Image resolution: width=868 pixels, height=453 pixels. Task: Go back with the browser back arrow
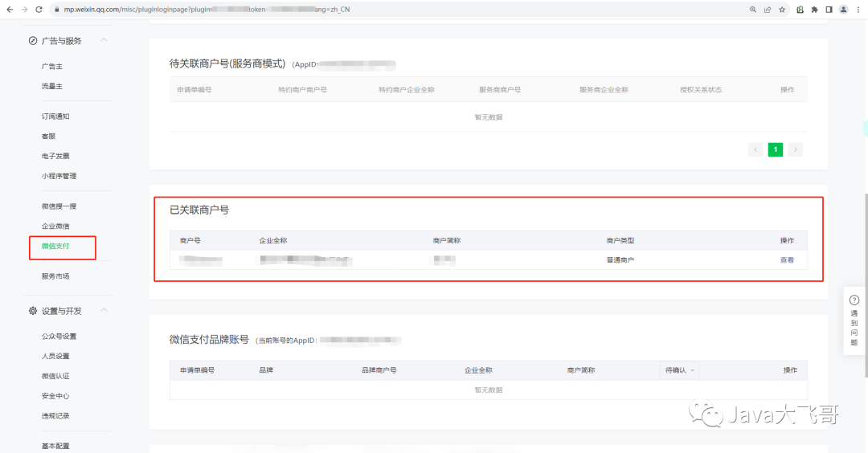point(10,10)
